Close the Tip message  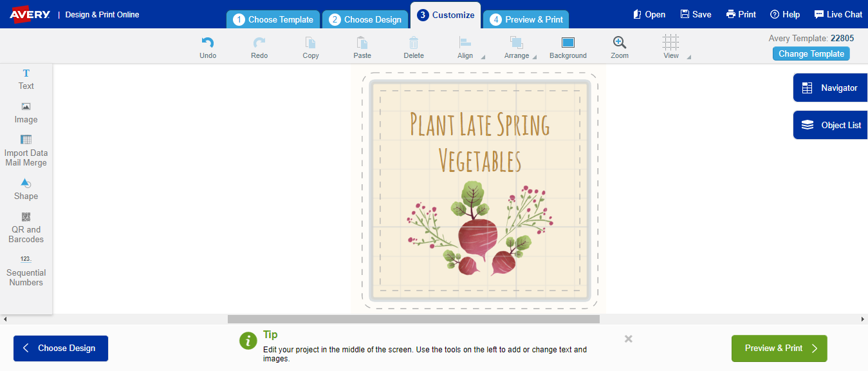coord(629,339)
